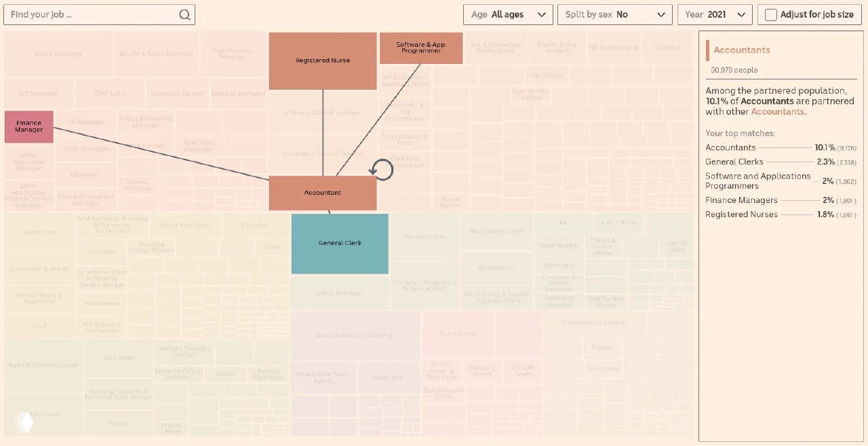Select the Primary School Teacher tile
Screen dimensions: 868x446
pos(323,112)
